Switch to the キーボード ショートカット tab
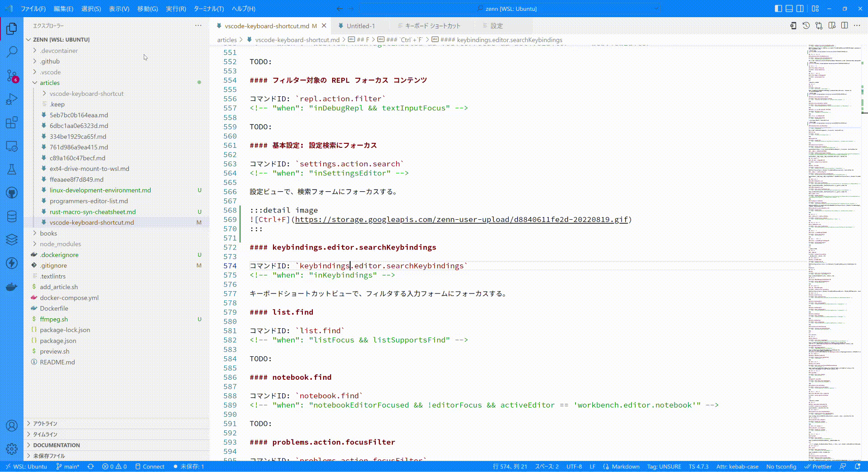The width and height of the screenshot is (868, 472). coord(433,26)
